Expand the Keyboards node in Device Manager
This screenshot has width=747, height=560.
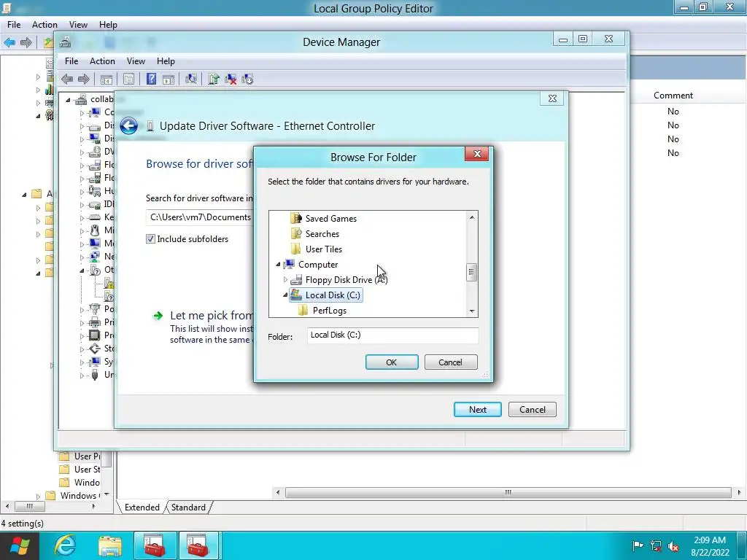82,217
